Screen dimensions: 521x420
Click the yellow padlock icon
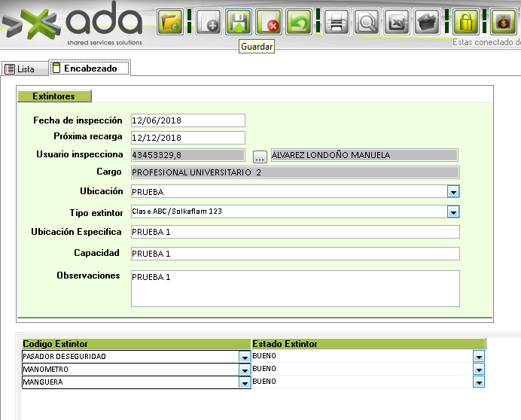tap(466, 22)
